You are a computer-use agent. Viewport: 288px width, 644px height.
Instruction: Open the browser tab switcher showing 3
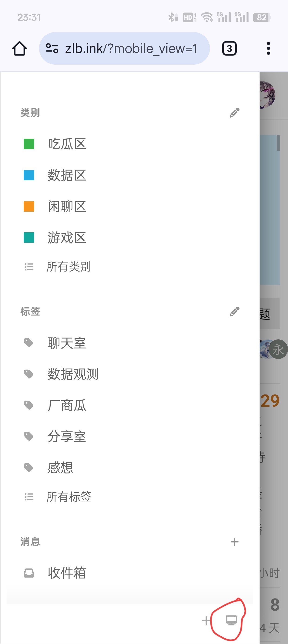pos(229,48)
